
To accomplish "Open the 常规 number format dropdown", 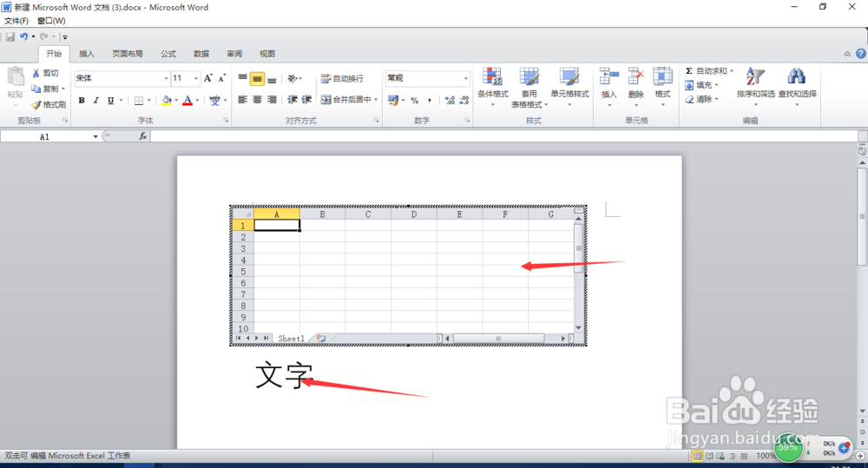I will [465, 78].
